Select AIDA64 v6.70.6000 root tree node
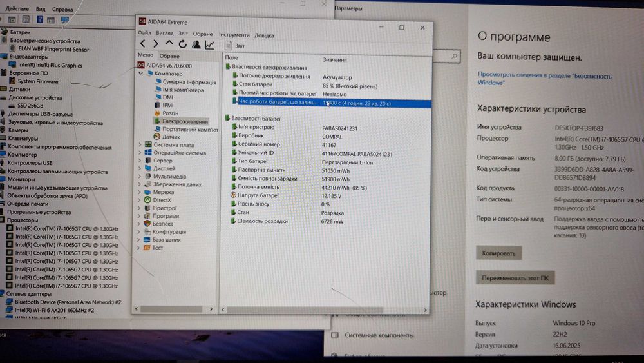 pyautogui.click(x=165, y=66)
